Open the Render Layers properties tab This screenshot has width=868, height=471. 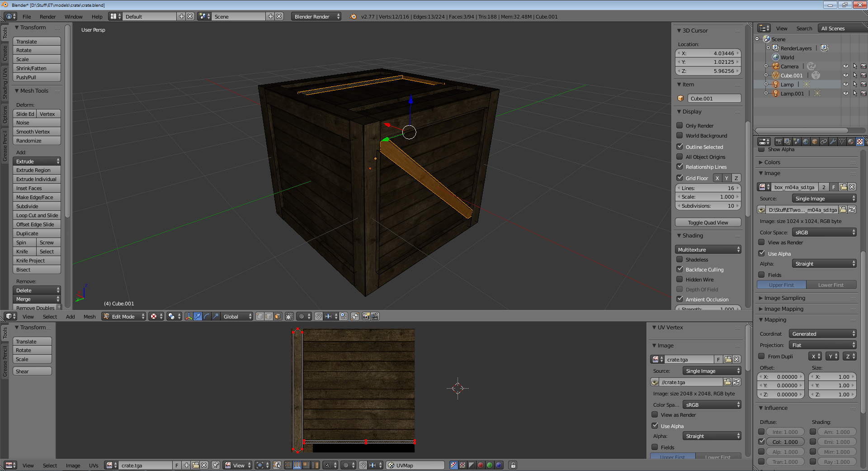pyautogui.click(x=788, y=142)
